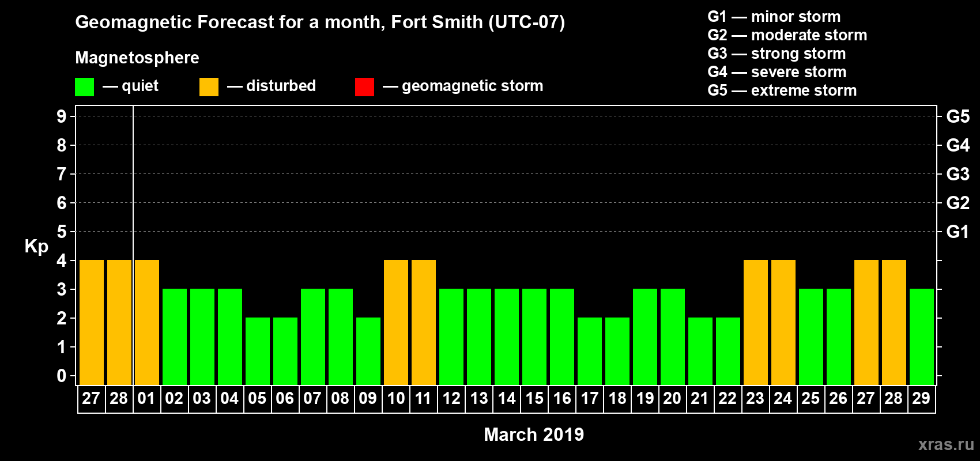Click date label 13 on x-axis
The width and height of the screenshot is (980, 461).
479,399
